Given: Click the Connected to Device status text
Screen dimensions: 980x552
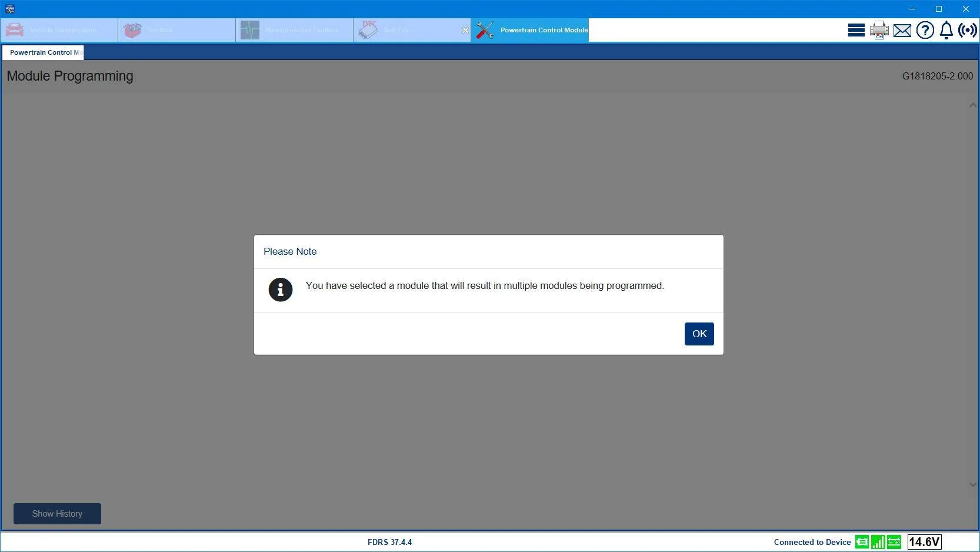Looking at the screenshot, I should 812,543.
